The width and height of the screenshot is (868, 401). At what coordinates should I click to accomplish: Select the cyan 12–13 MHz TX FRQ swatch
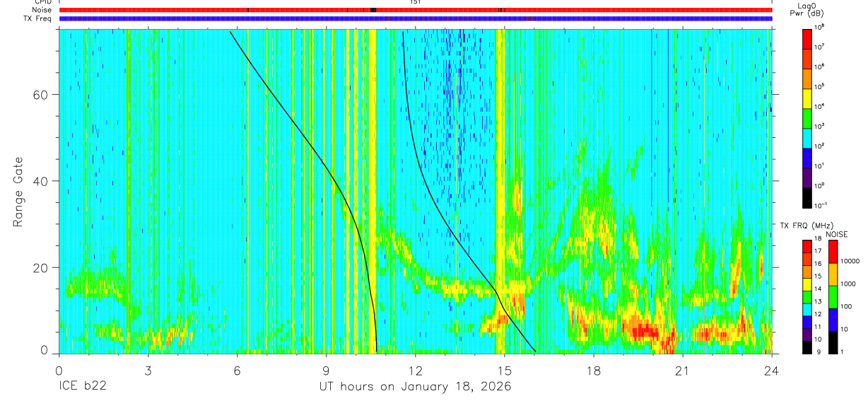click(x=807, y=309)
